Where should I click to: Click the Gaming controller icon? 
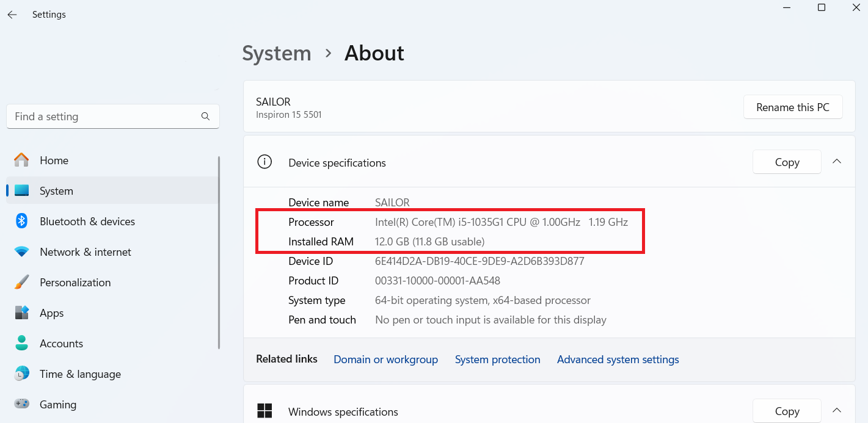click(x=21, y=404)
